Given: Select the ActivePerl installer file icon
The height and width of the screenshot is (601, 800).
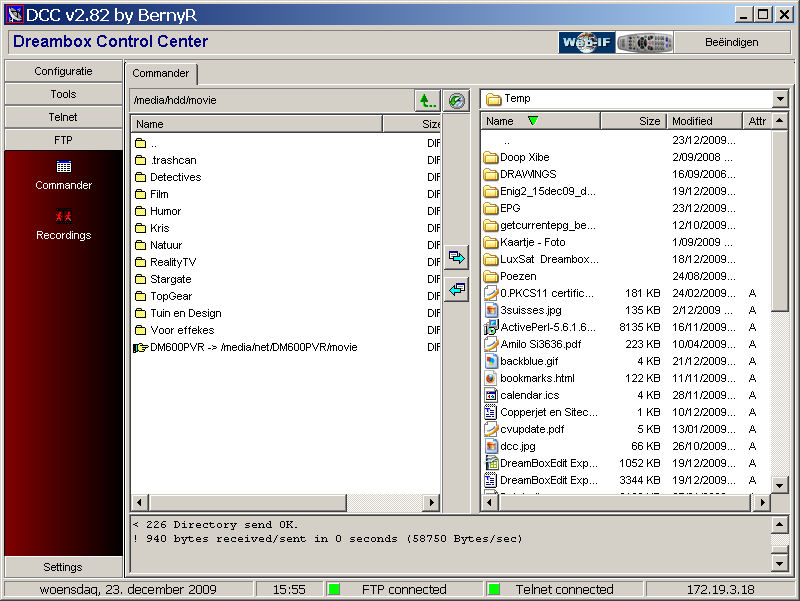Looking at the screenshot, I should pyautogui.click(x=491, y=327).
